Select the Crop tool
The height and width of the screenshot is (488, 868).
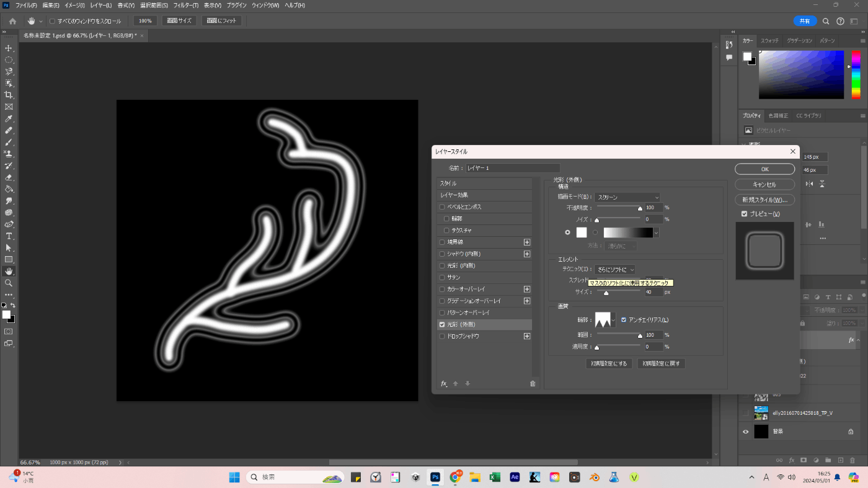coord(9,95)
